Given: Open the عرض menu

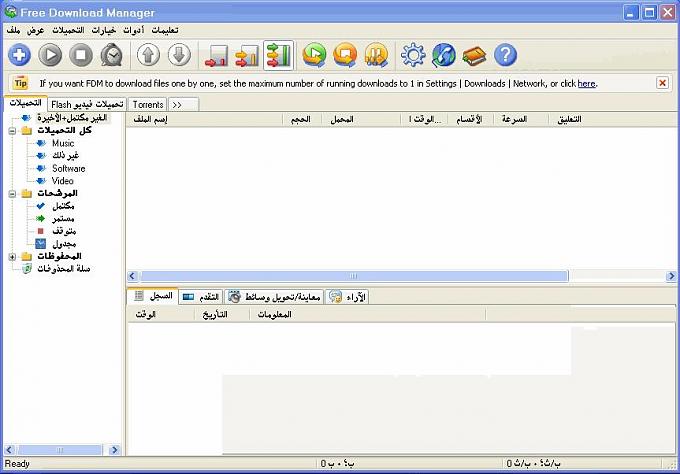Looking at the screenshot, I should coord(36,30).
